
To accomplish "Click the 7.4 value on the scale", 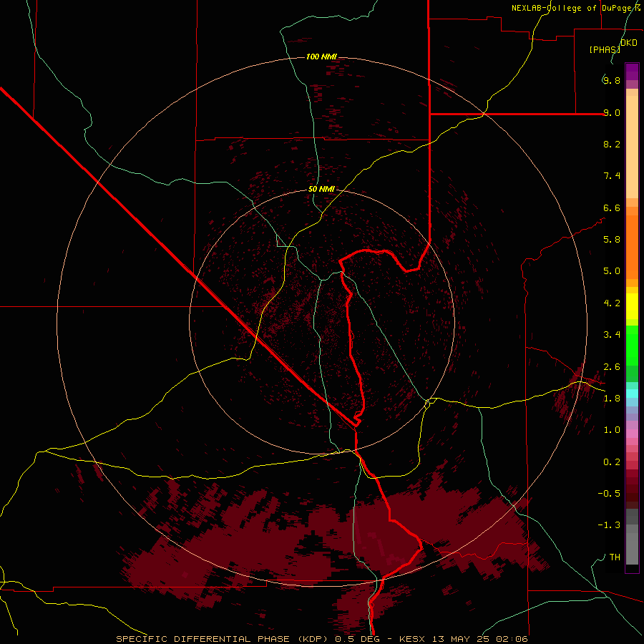I will 612,176.
